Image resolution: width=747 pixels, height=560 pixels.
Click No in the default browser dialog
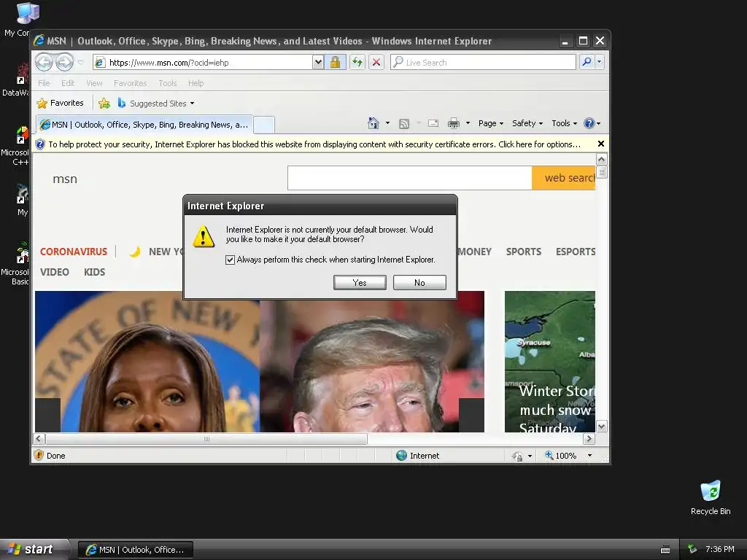point(419,282)
